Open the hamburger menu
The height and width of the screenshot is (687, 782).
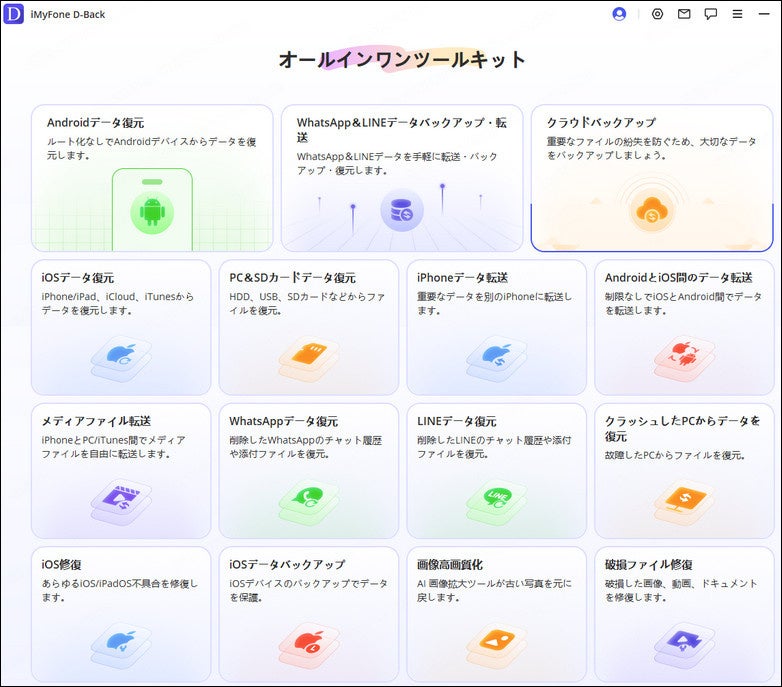coord(737,14)
